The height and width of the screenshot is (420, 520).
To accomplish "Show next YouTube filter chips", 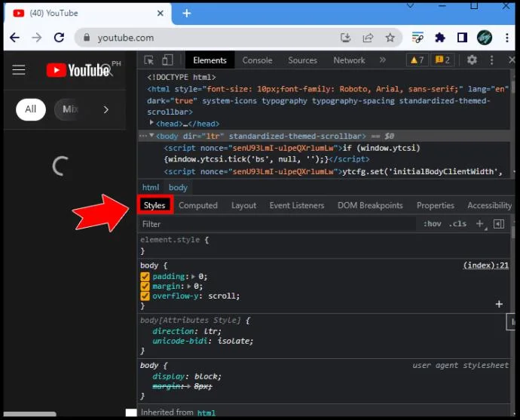I will [x=106, y=110].
